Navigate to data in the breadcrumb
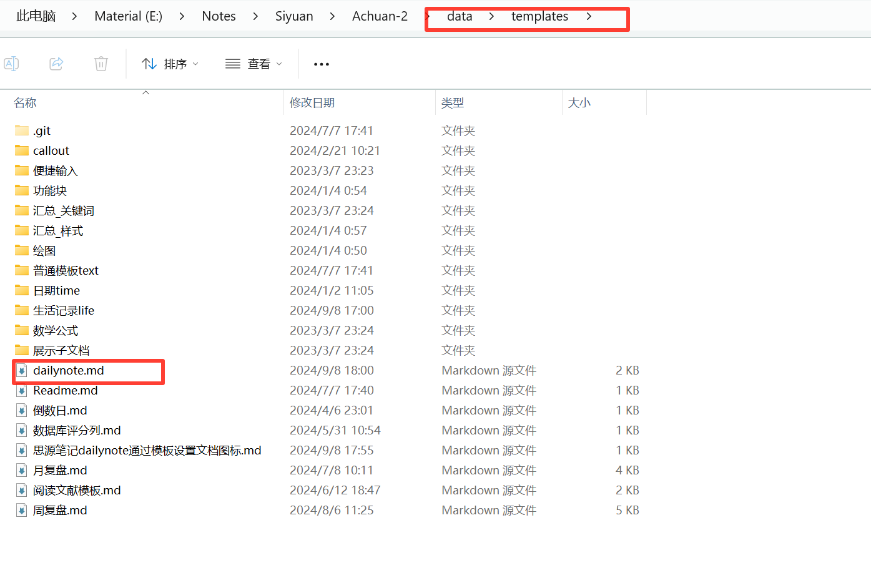The height and width of the screenshot is (588, 871). 460,16
